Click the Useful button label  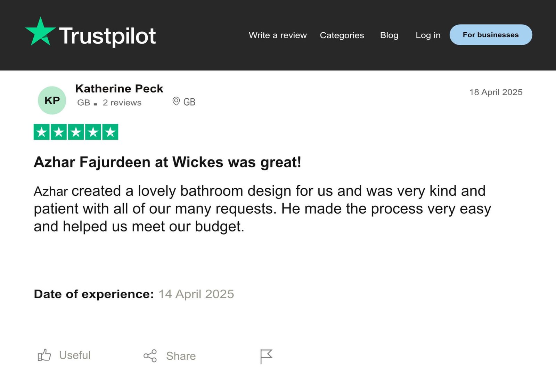coord(75,355)
